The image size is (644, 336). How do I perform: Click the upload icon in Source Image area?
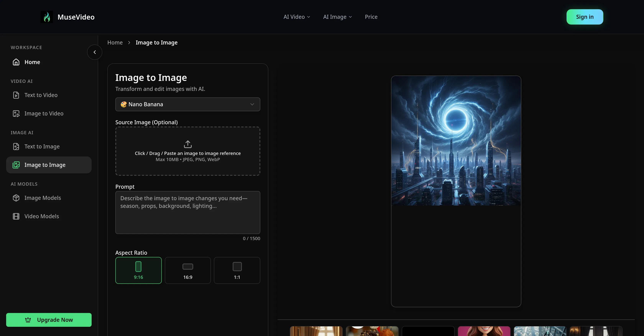(x=187, y=144)
